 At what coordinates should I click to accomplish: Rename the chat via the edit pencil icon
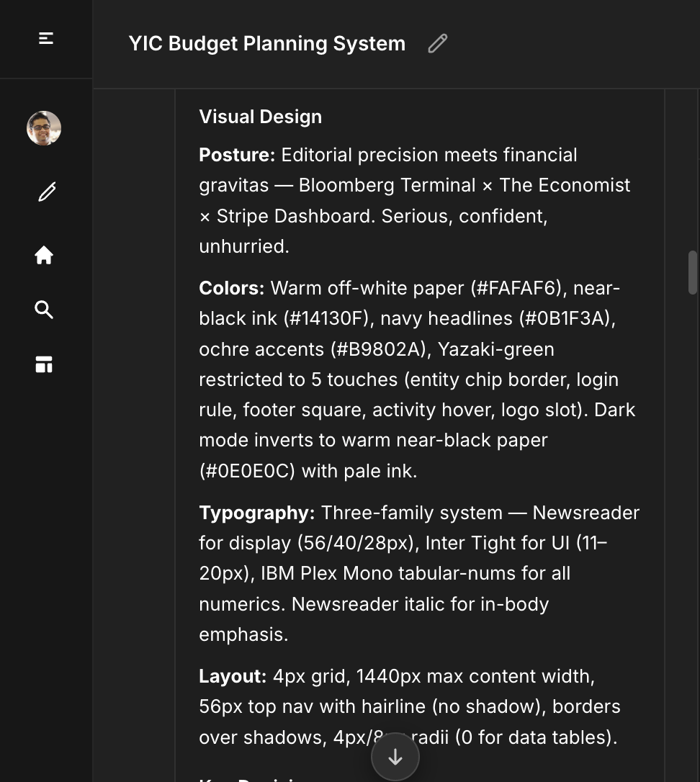coord(437,43)
